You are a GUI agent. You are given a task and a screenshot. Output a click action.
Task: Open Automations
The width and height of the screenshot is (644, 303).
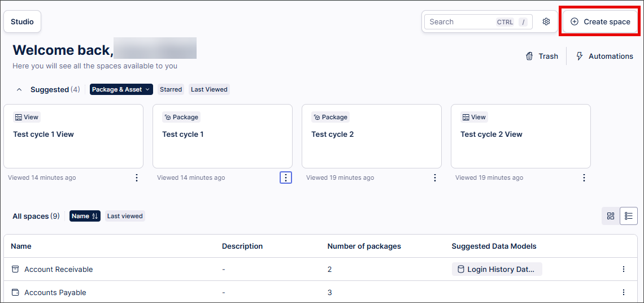pyautogui.click(x=604, y=57)
